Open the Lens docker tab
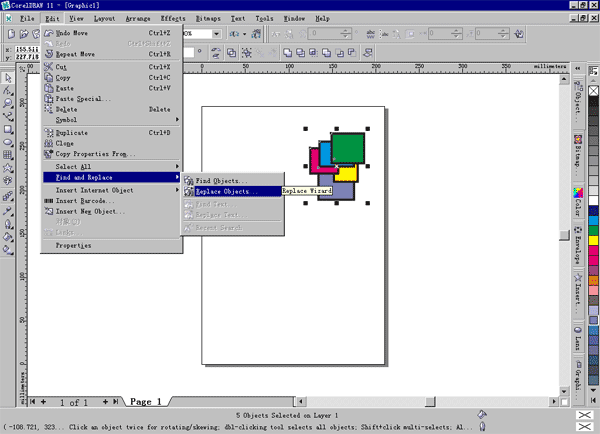Image resolution: width=600 pixels, height=434 pixels. click(x=578, y=339)
